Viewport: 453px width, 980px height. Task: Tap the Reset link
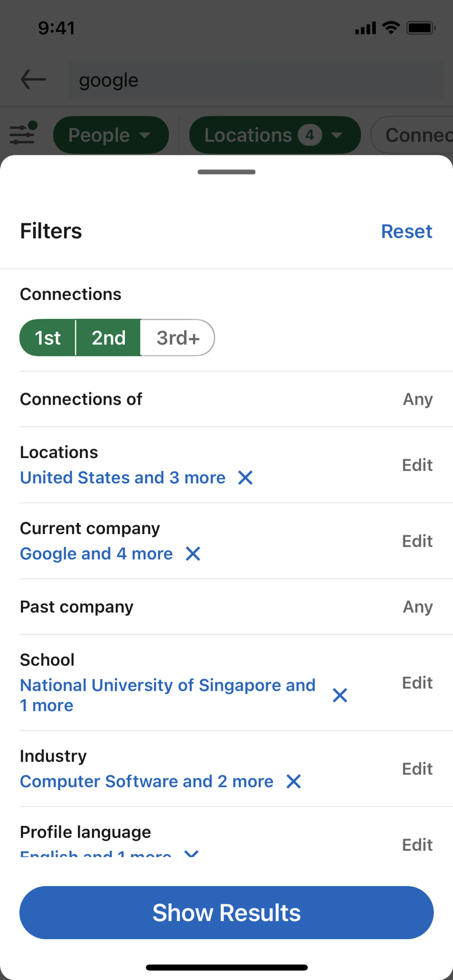407,231
